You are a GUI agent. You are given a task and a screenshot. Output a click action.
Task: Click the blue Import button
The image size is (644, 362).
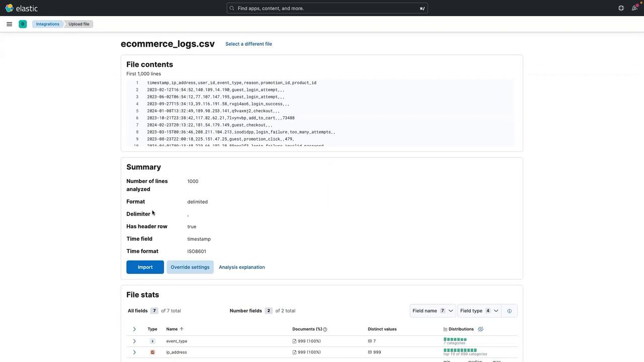click(145, 267)
